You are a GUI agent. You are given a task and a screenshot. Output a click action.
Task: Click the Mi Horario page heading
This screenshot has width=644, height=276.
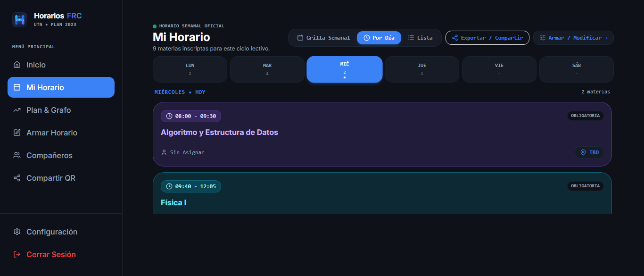click(182, 37)
